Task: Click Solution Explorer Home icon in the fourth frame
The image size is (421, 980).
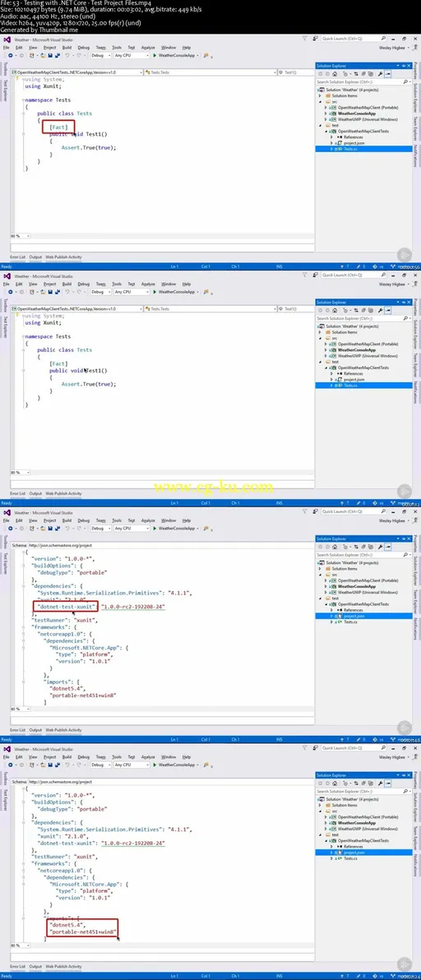Action: click(x=335, y=784)
